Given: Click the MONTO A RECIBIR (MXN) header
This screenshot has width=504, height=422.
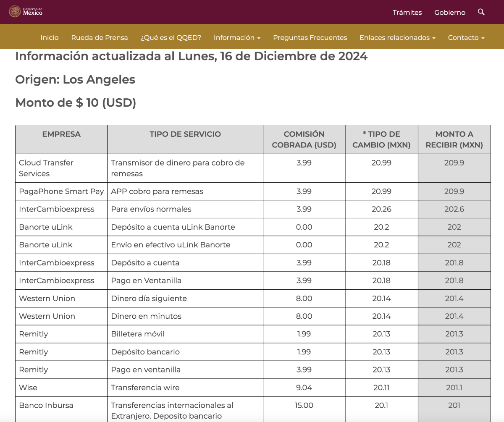Looking at the screenshot, I should [x=454, y=140].
